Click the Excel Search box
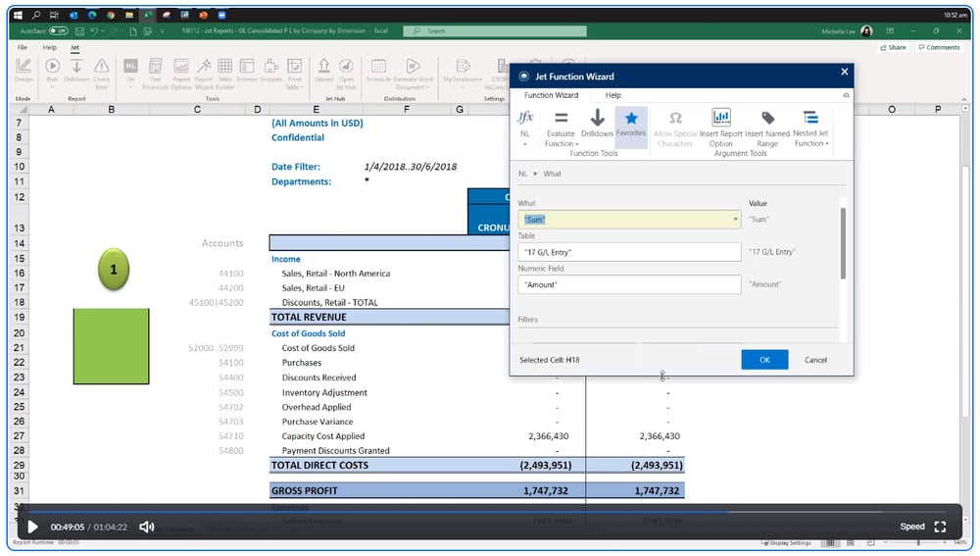This screenshot has height=556, width=980. pos(494,30)
